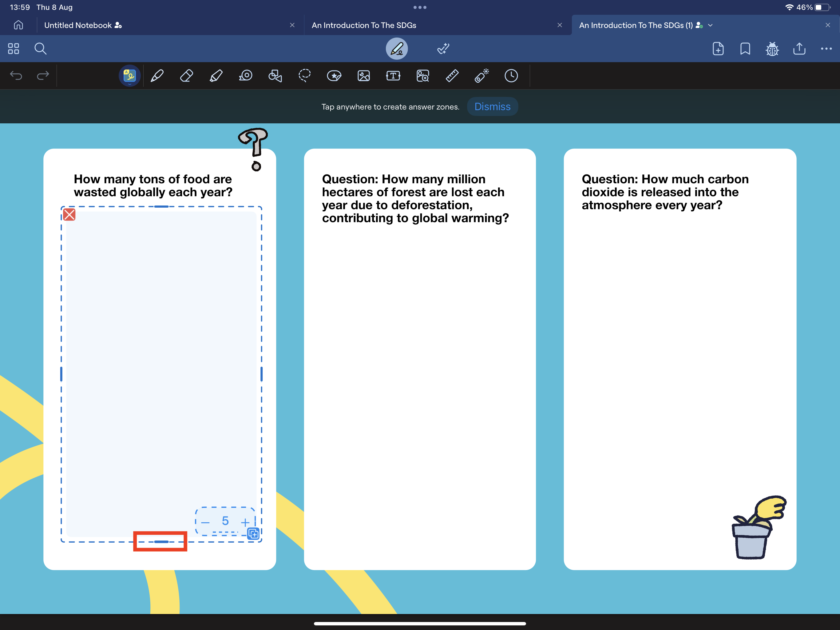This screenshot has height=630, width=840.
Task: Delete the answer zone with red X
Action: point(69,215)
